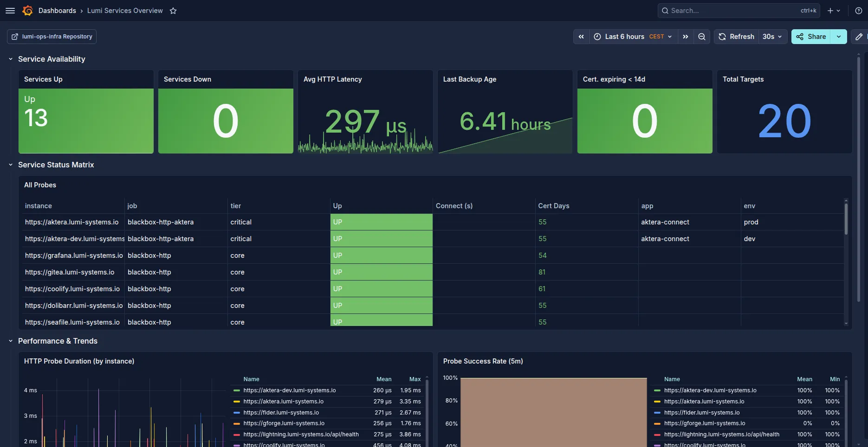This screenshot has height=447, width=868.
Task: Click the Last Backup Age panel title
Action: [x=470, y=79]
